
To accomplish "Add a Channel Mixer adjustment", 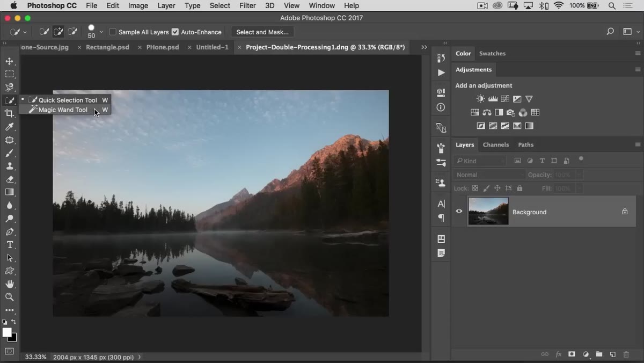I will 523,112.
